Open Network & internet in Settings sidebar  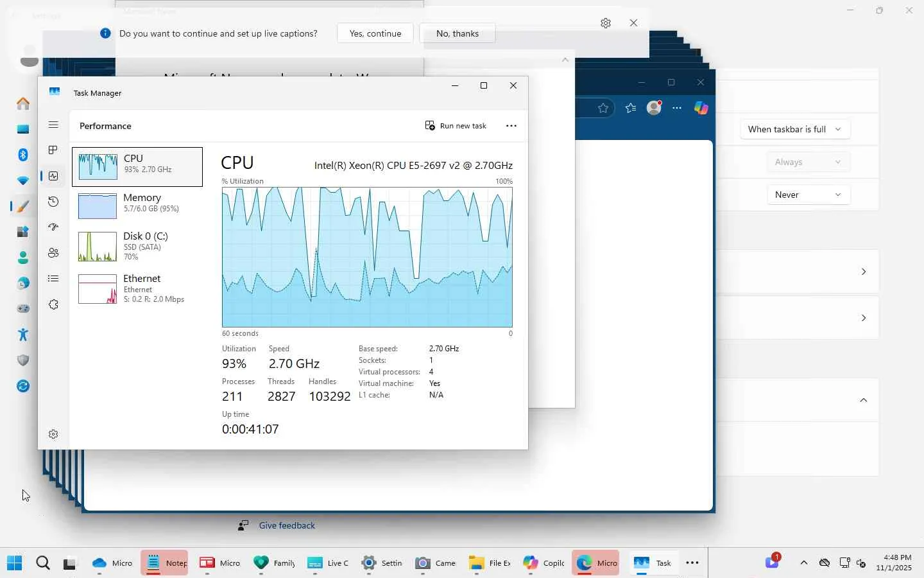(x=23, y=180)
